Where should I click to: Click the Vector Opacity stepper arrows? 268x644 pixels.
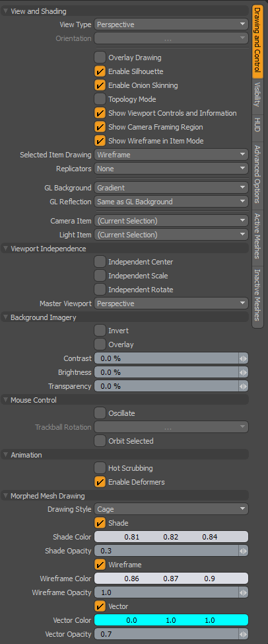pyautogui.click(x=244, y=634)
